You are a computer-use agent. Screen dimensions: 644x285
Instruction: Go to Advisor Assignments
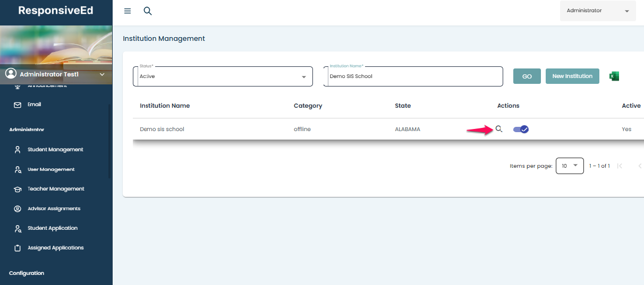pyautogui.click(x=54, y=209)
